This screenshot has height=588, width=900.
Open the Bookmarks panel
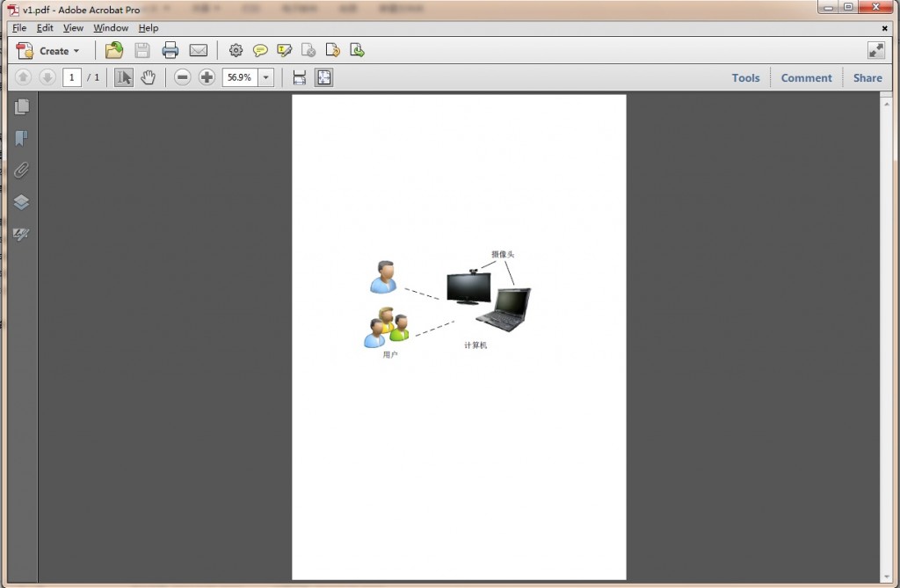(x=21, y=138)
